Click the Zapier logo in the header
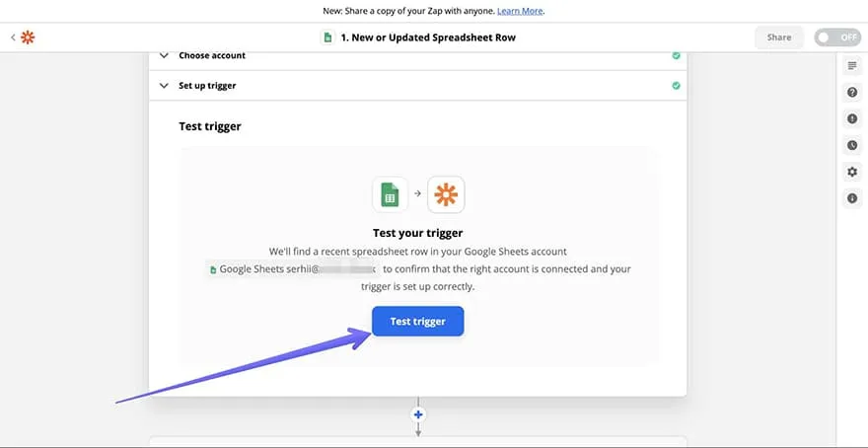 [28, 37]
